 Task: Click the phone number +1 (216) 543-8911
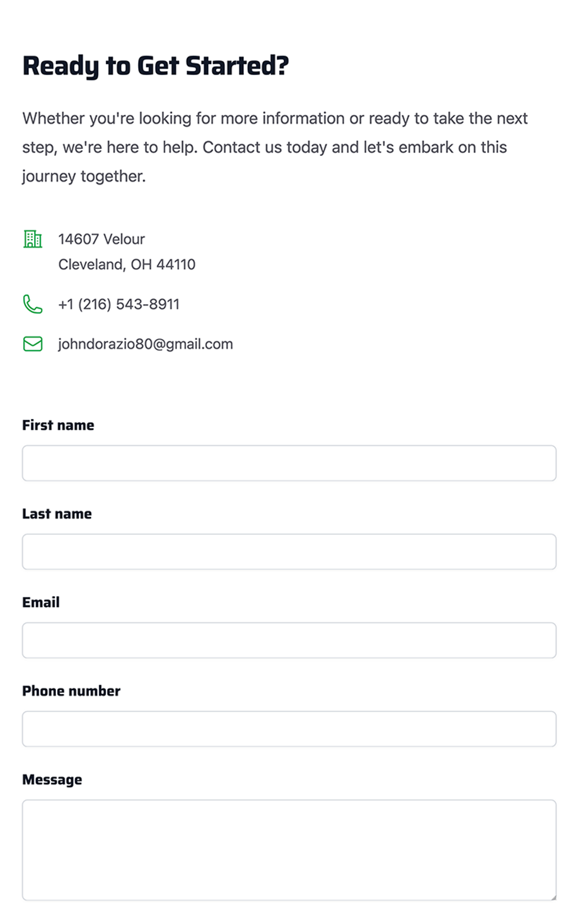(119, 304)
